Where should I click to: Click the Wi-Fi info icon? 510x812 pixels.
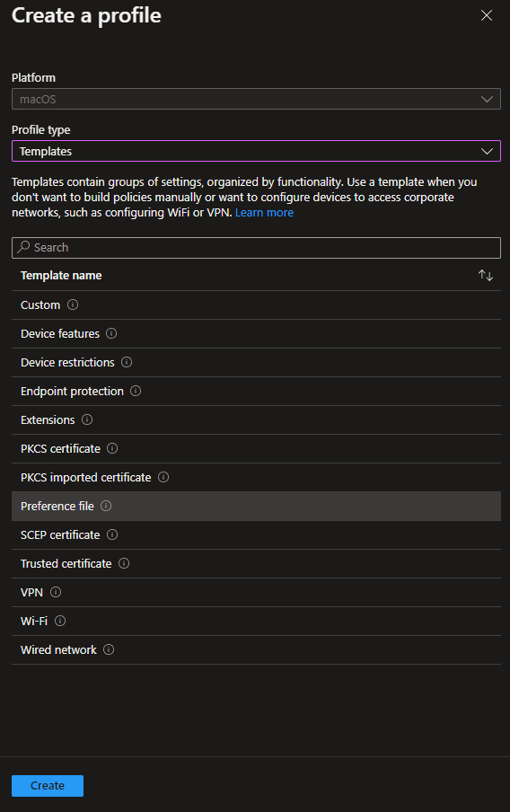pos(60,621)
